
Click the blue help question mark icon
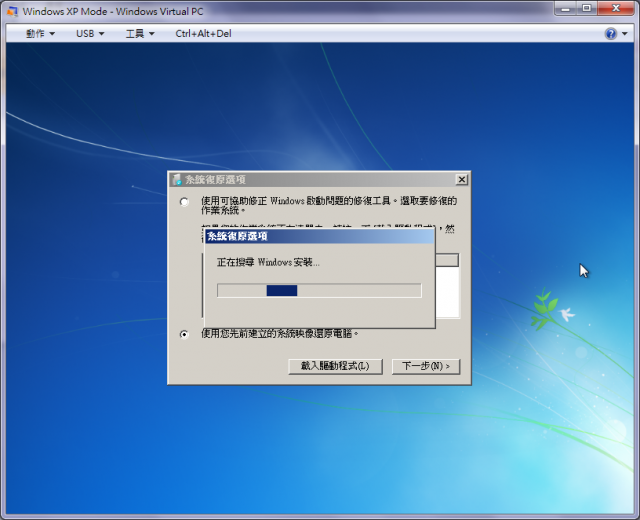point(611,33)
